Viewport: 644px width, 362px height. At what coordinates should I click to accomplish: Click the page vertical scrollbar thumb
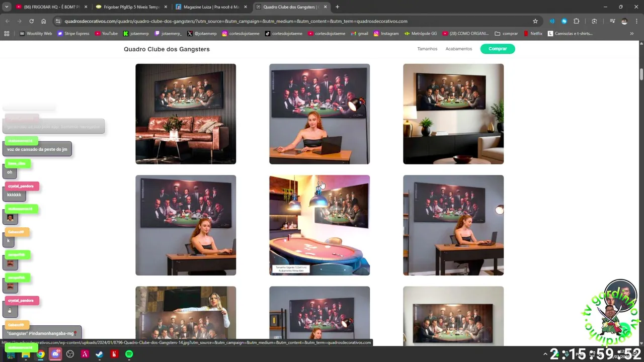(x=641, y=73)
